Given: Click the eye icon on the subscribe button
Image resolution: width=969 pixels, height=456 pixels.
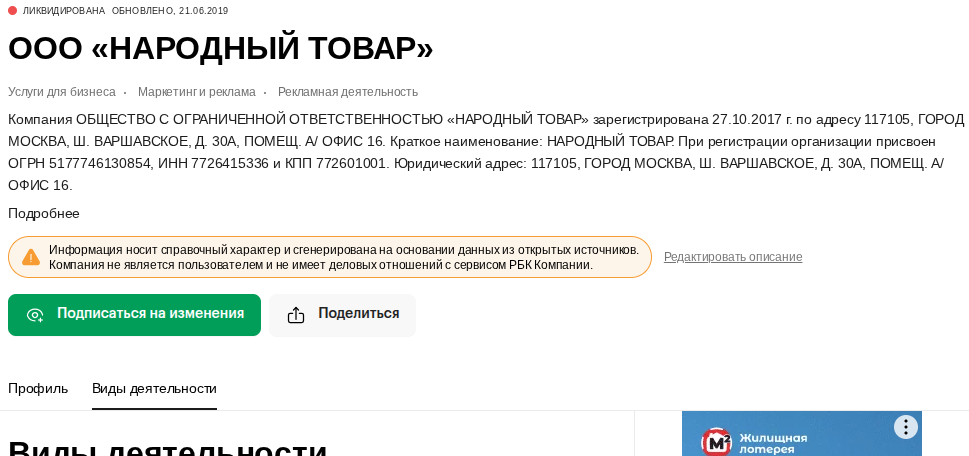Looking at the screenshot, I should pos(35,315).
